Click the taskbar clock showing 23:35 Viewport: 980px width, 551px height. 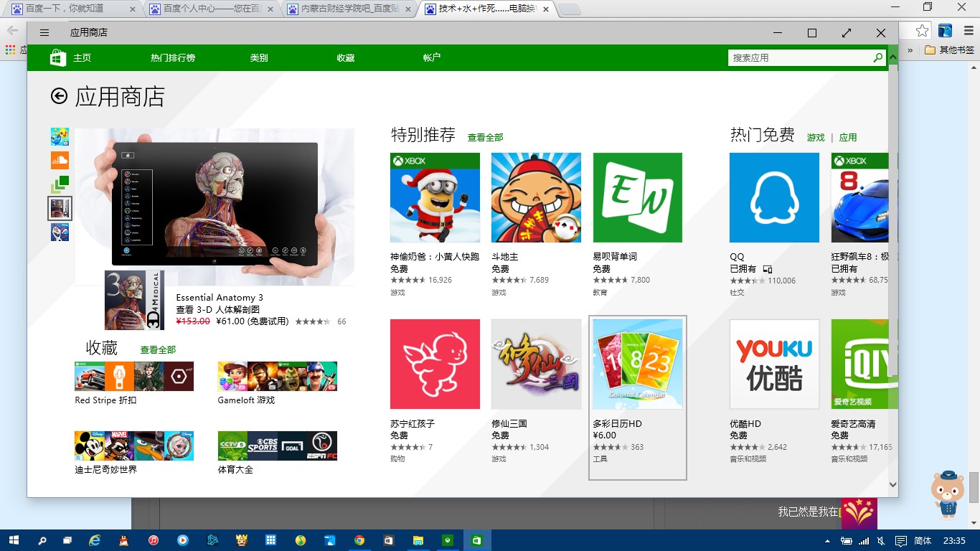(x=954, y=540)
